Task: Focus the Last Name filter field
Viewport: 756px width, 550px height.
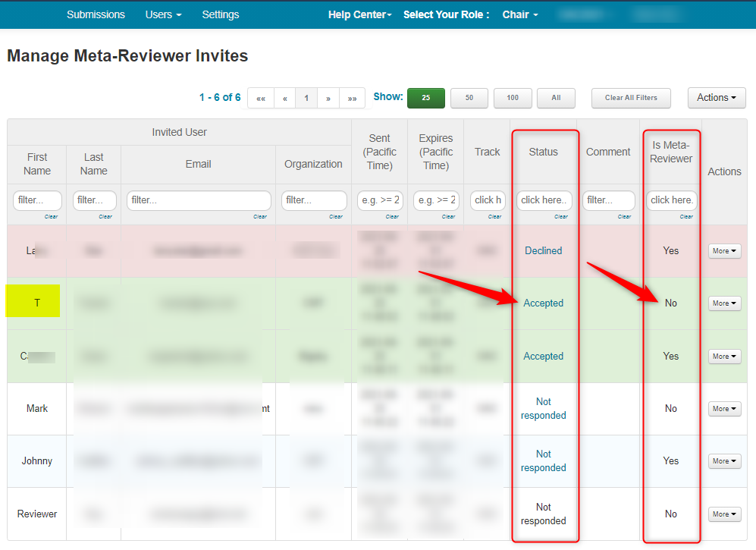Action: pyautogui.click(x=95, y=200)
